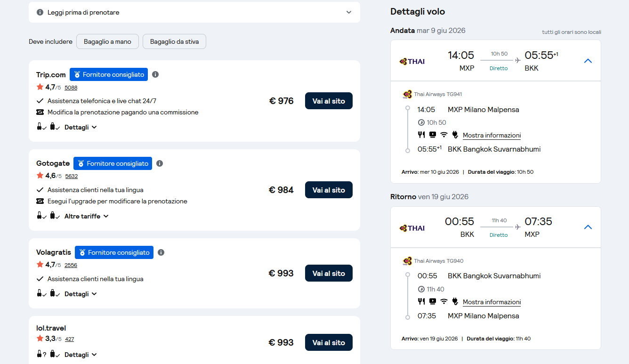Screen dimensions: 629x364
Task: Click the info icon next to Gotogate badge
Action: [160, 163]
